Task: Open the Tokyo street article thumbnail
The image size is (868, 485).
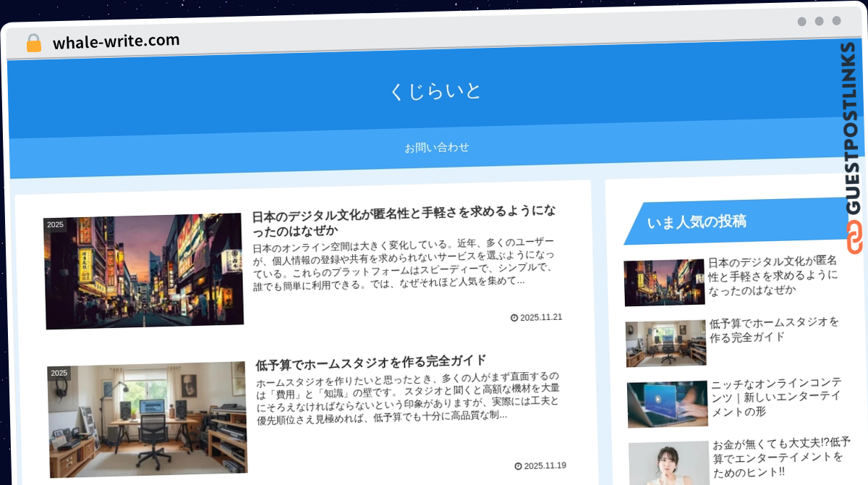Action: 143,271
